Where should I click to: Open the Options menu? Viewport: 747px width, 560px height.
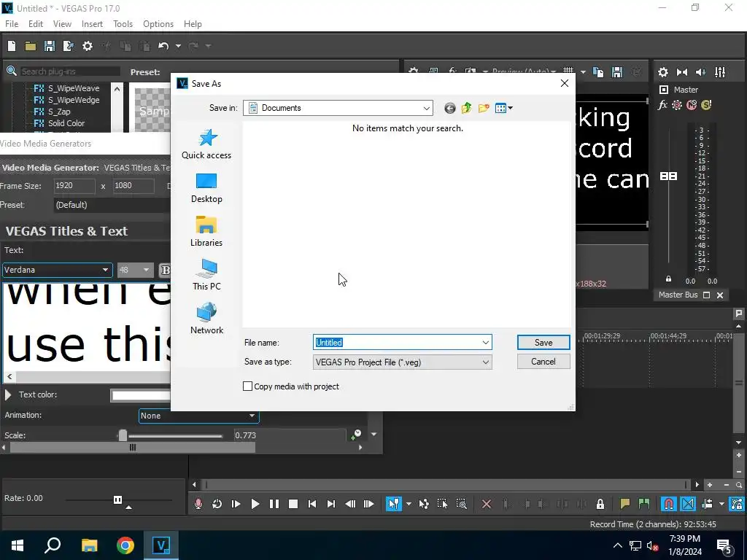[x=158, y=24]
